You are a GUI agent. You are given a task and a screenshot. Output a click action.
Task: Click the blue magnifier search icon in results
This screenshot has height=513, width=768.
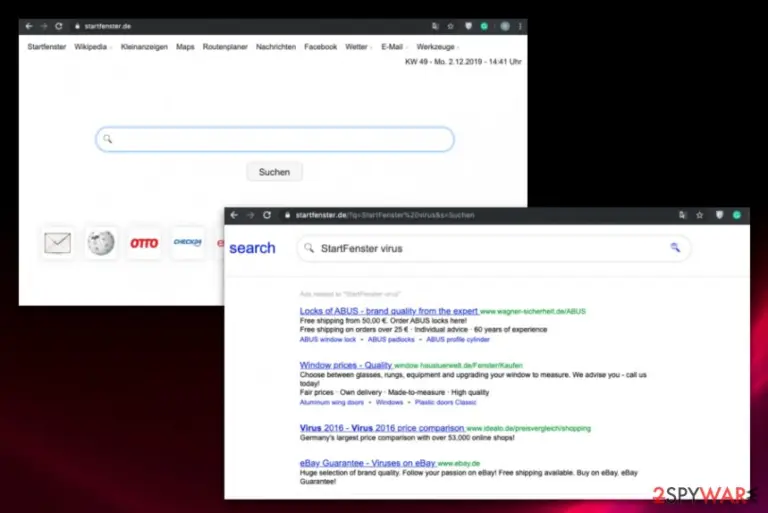675,248
